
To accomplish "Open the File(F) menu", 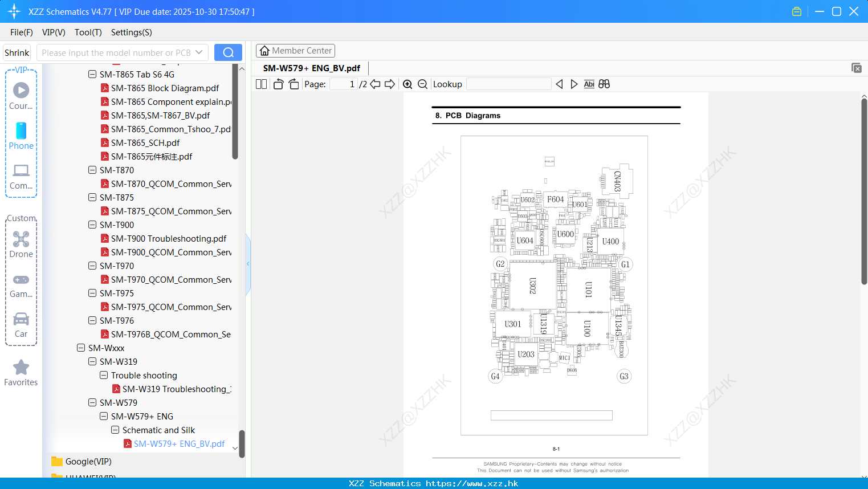I will point(22,32).
